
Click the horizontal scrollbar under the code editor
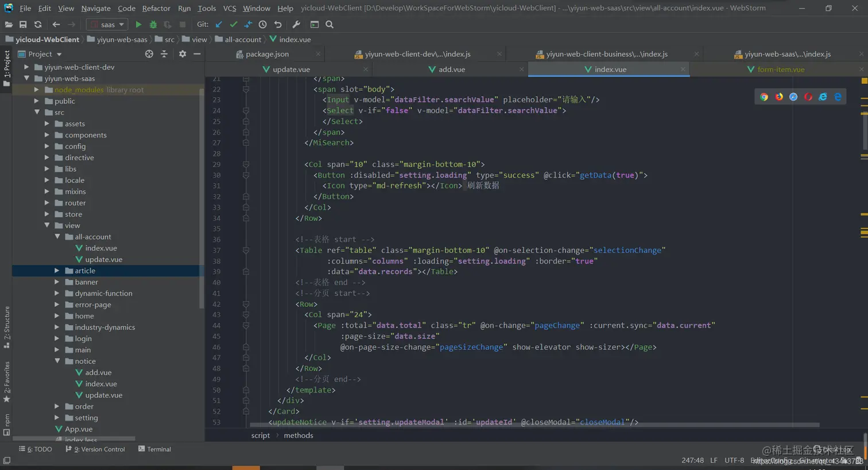[534, 426]
